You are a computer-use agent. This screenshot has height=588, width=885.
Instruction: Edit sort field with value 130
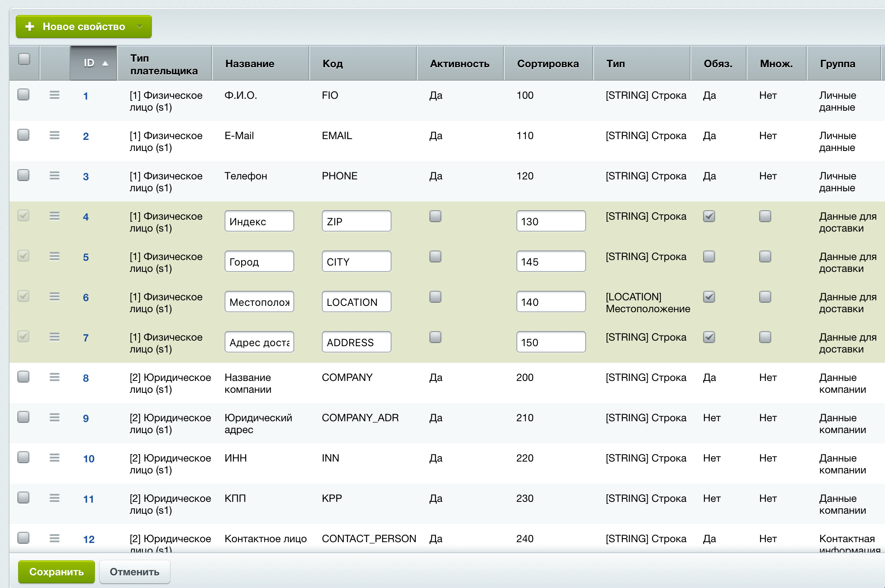coord(551,221)
